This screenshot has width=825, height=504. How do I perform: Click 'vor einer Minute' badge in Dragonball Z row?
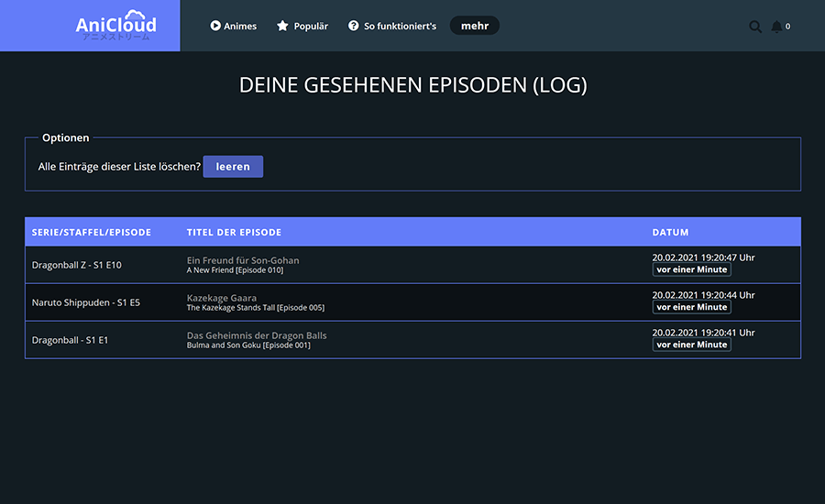[692, 269]
